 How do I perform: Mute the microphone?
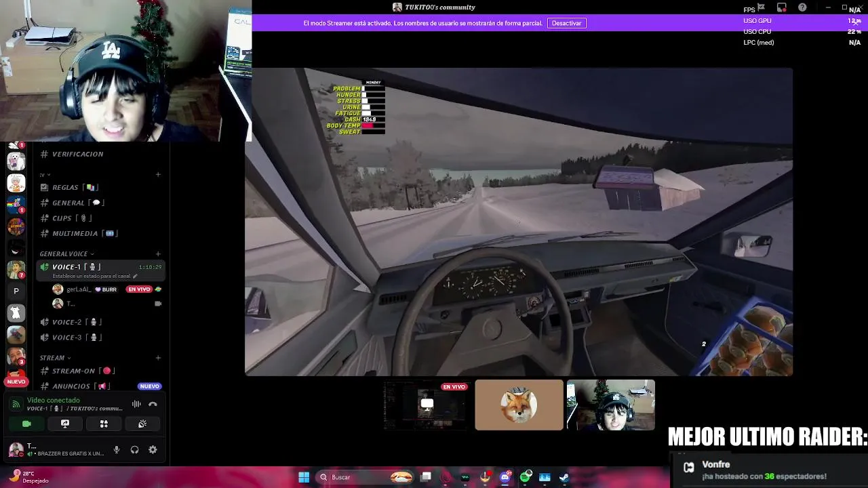point(117,449)
